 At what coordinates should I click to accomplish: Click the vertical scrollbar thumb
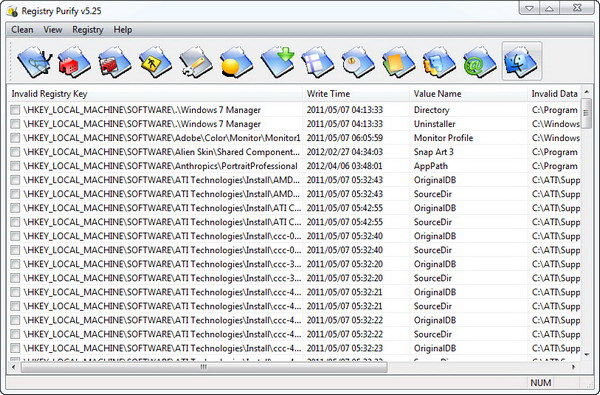coord(586,113)
